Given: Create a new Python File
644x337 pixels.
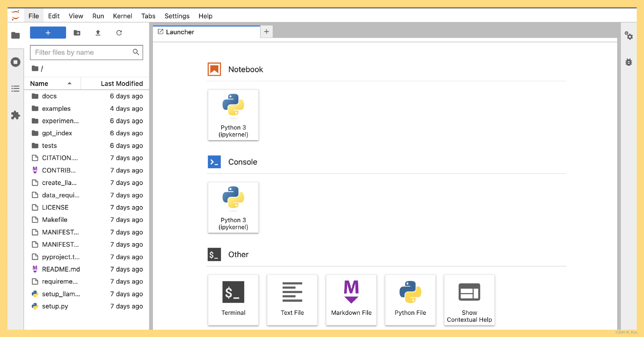Looking at the screenshot, I should pyautogui.click(x=411, y=300).
